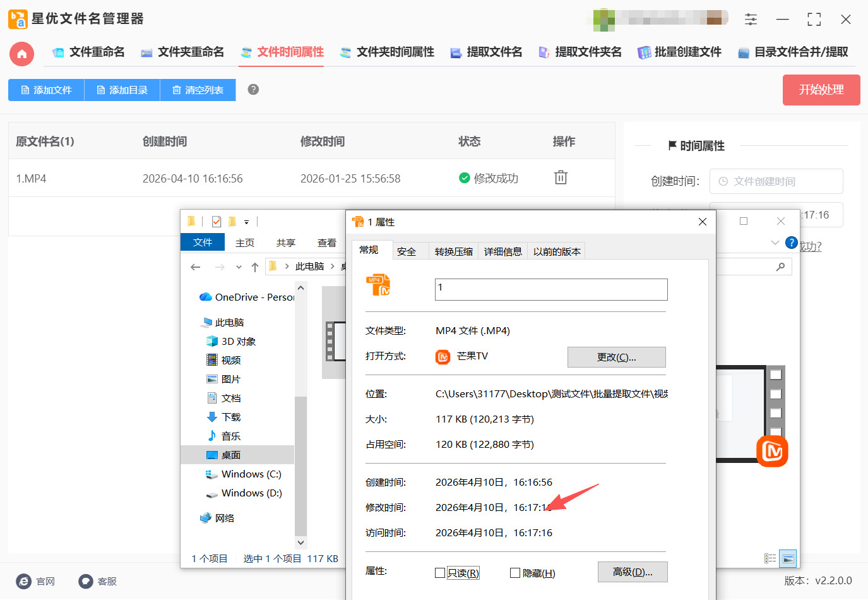Screen dimensions: 868x600
Task: Switch to 提取文件名 tab
Action: [486, 52]
